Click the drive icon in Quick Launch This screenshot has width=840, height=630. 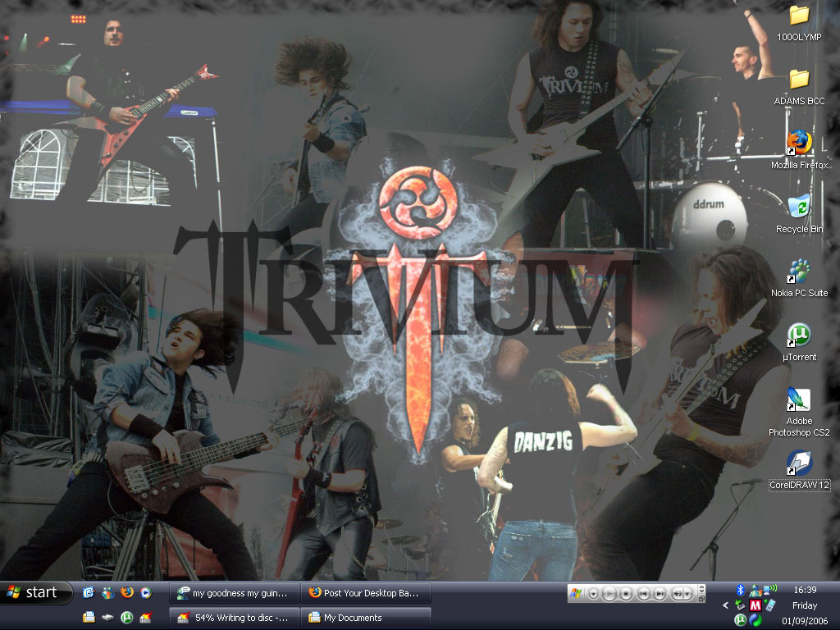[x=107, y=618]
